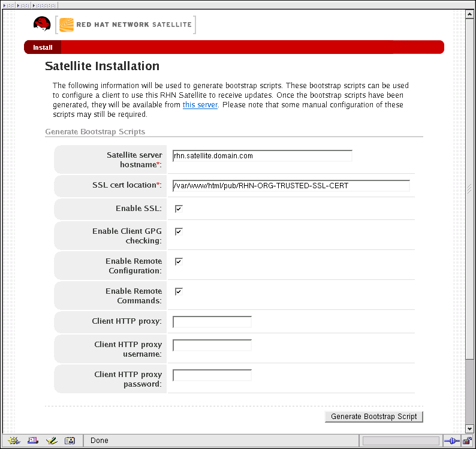Click the vertical scrollbar up arrow
476x449 pixels.
(469, 14)
